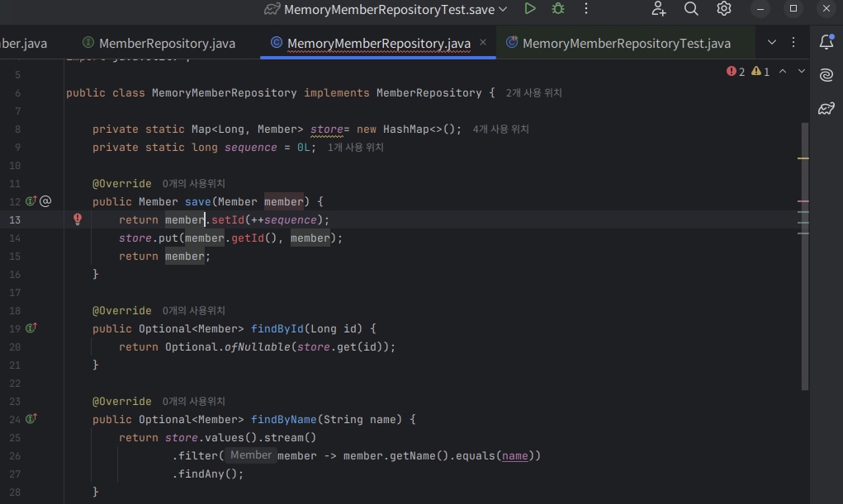Click the @Override annotation on line 11
This screenshot has height=504, width=843.
[x=121, y=184]
